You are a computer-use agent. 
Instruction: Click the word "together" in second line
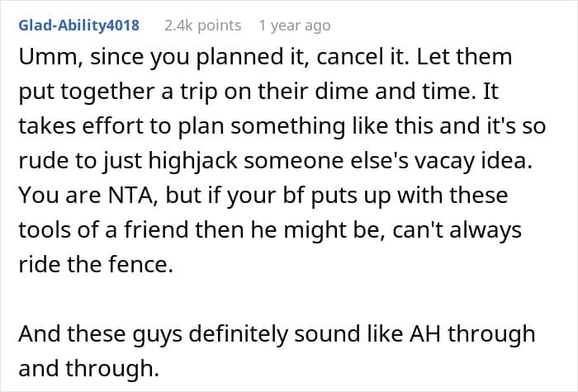coord(107,92)
